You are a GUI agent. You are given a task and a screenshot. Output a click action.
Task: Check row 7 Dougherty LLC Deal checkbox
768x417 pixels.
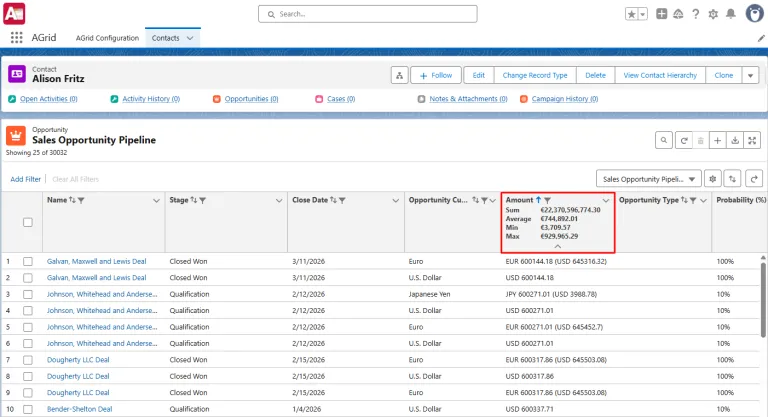[x=28, y=360]
